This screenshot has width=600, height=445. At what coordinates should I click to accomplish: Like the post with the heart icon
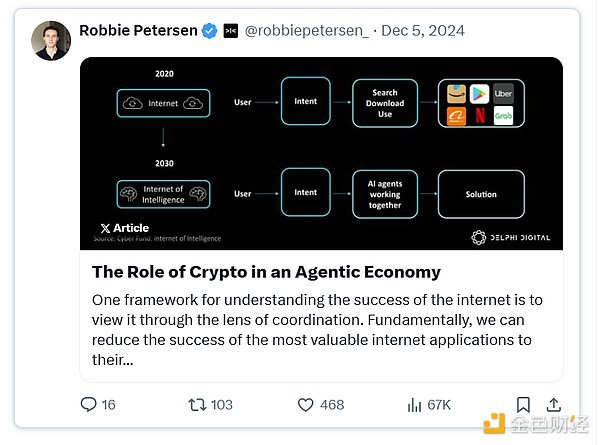(306, 404)
